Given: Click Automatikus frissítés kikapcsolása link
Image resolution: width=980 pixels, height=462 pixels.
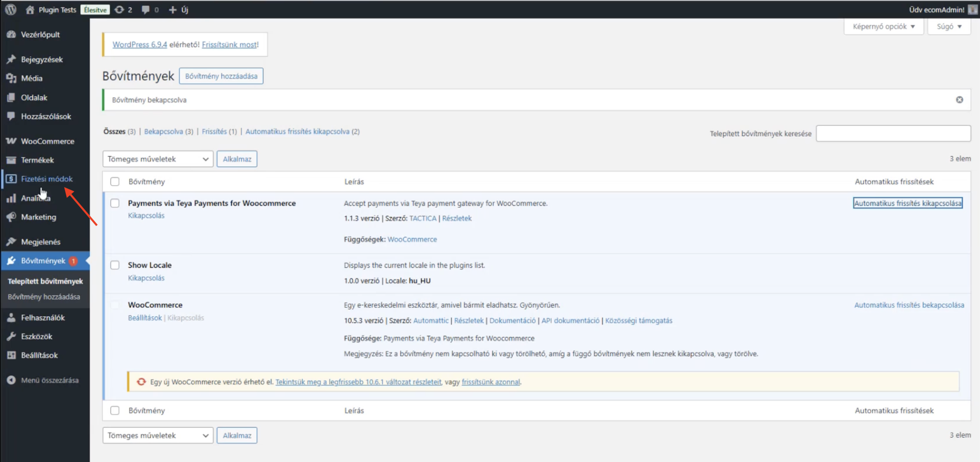Looking at the screenshot, I should (908, 203).
